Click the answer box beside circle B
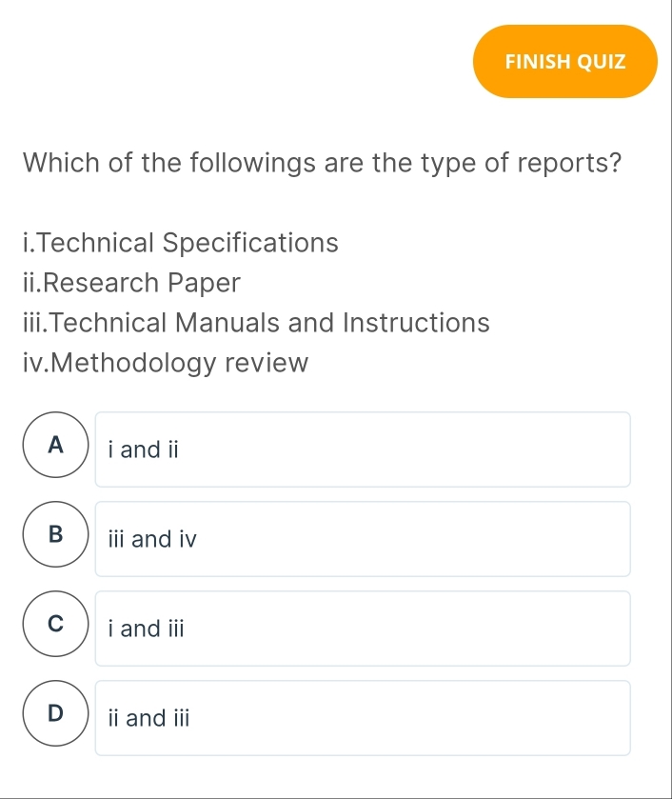The height and width of the screenshot is (799, 672). coord(362,539)
